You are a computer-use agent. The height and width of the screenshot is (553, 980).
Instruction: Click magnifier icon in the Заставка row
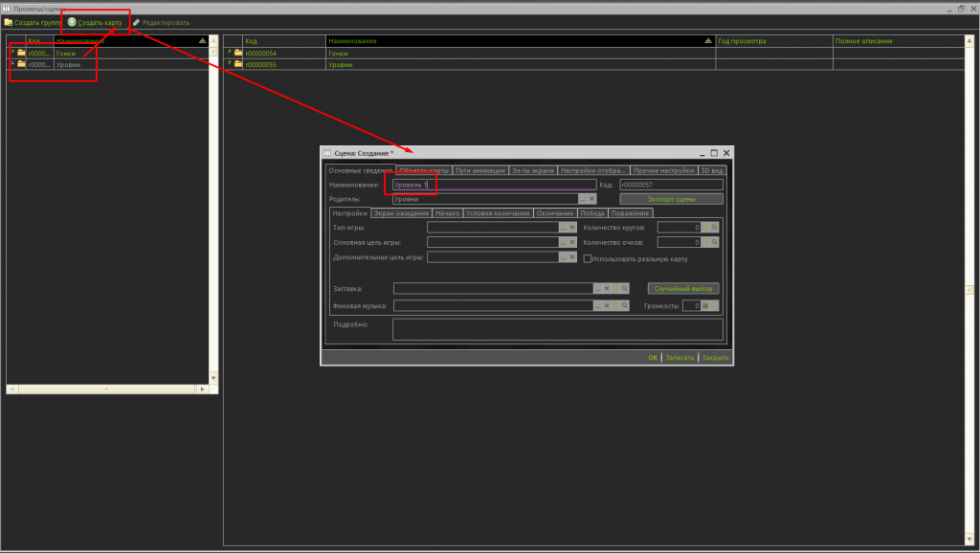point(624,289)
